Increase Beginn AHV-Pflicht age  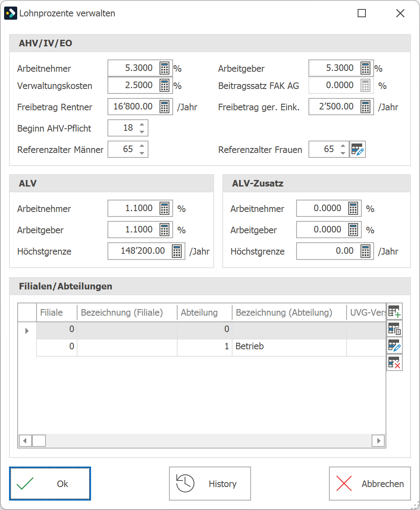(142, 124)
